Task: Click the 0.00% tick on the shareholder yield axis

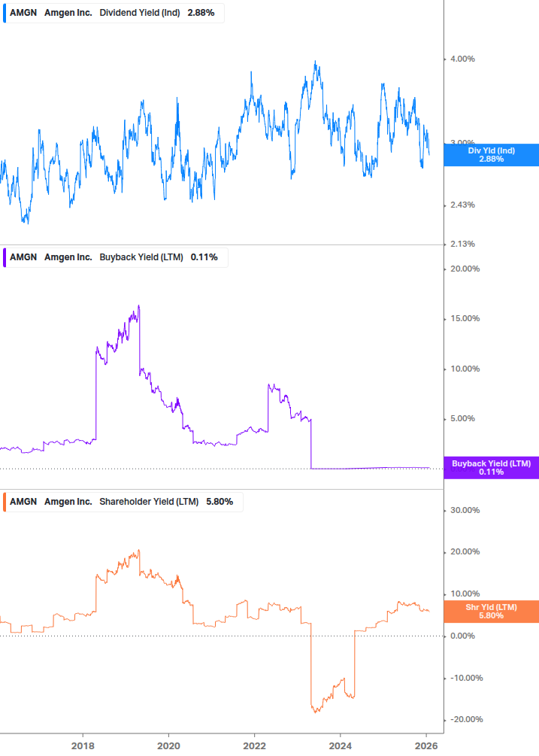Action: click(x=462, y=636)
